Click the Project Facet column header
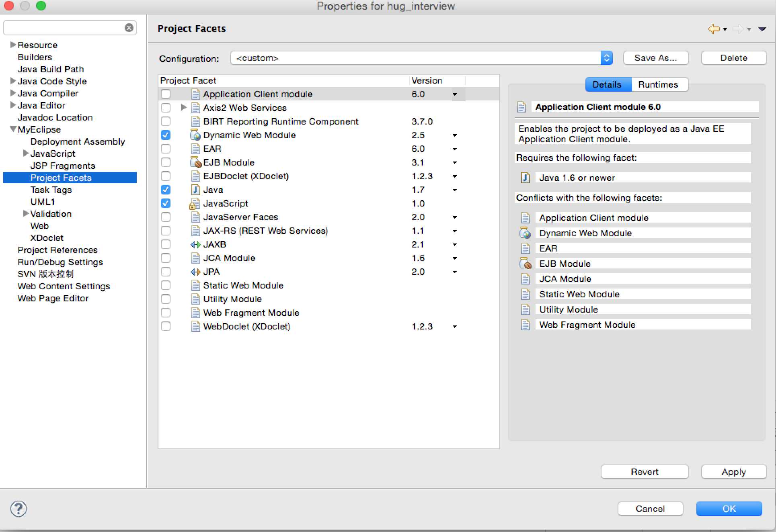Viewport: 776px width, 532px height. click(284, 80)
